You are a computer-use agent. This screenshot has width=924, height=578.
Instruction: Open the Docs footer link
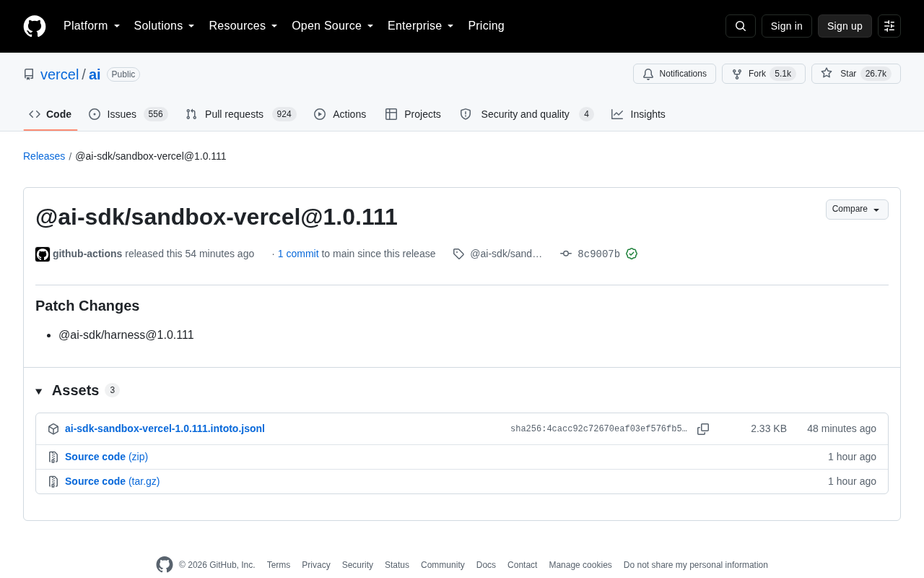pyautogui.click(x=486, y=565)
